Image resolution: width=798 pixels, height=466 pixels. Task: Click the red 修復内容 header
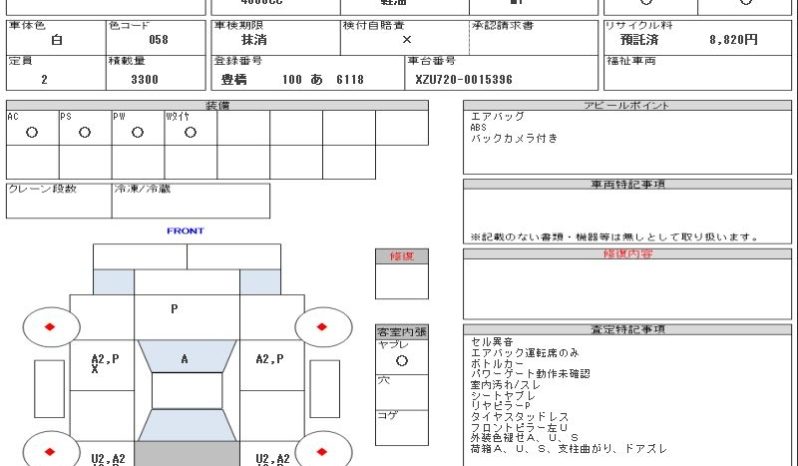[x=627, y=254]
